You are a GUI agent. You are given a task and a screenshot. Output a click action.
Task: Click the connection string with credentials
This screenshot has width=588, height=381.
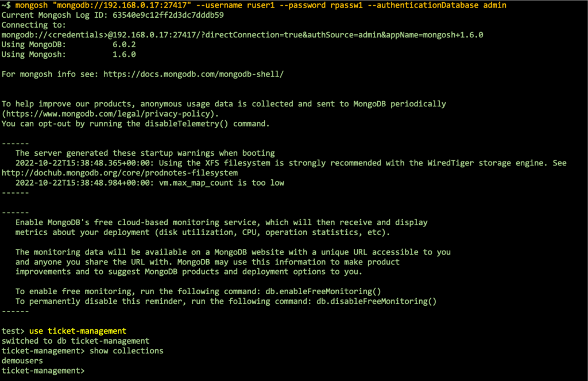click(242, 35)
